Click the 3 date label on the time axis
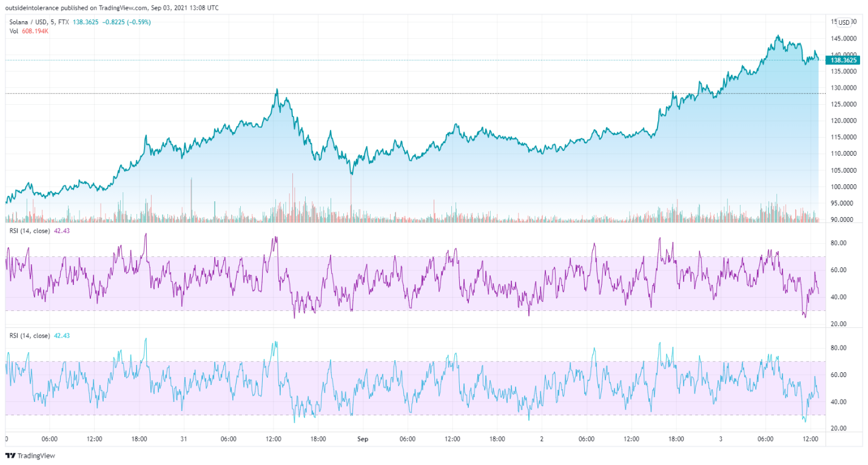Screen dimensions: 868x465 [721, 438]
